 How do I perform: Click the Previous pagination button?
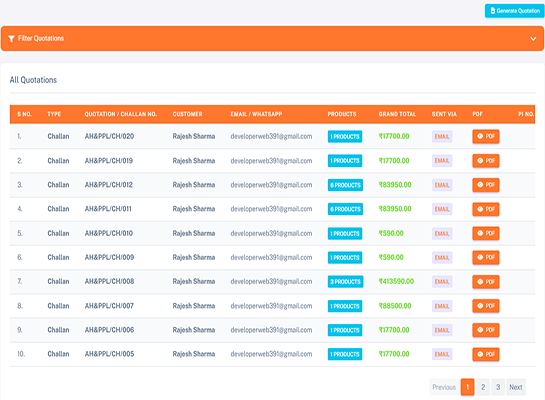point(444,387)
